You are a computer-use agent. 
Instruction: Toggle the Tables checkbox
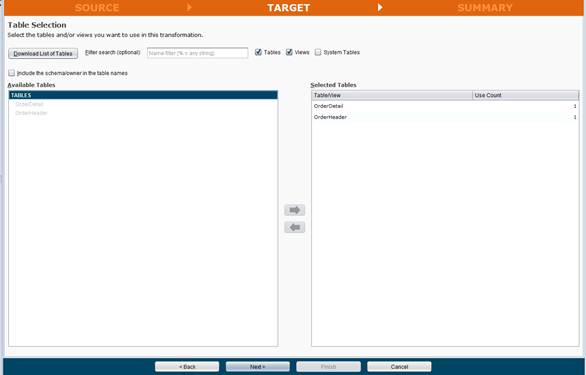click(x=258, y=52)
